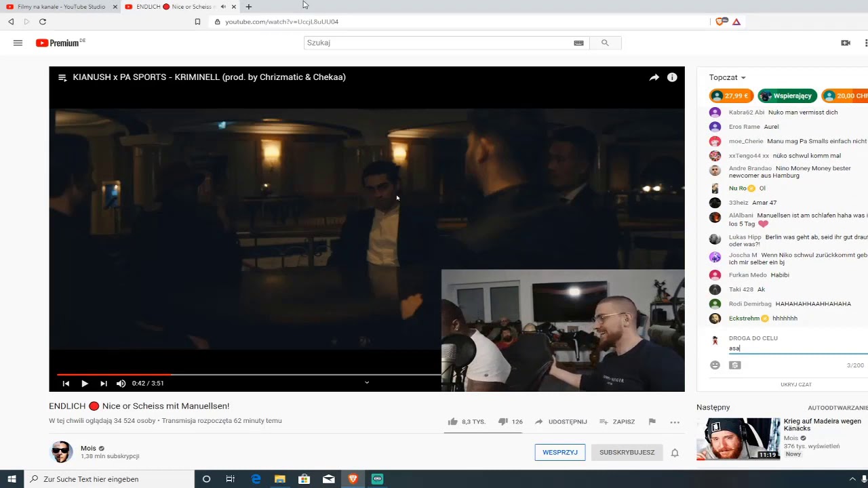Screen dimensions: 868x488
Task: Click the search magnifier button
Action: tap(605, 43)
